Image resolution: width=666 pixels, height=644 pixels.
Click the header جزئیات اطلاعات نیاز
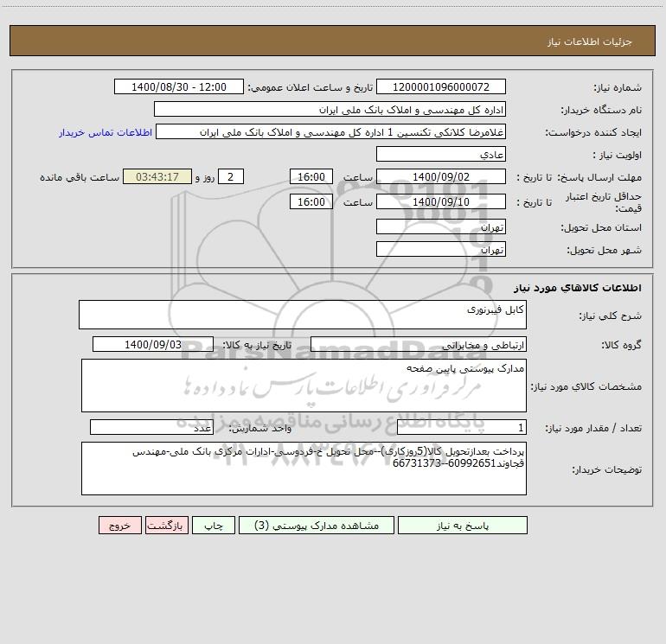point(589,41)
